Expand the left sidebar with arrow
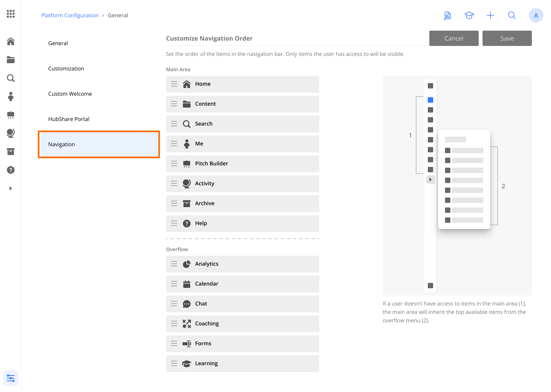The width and height of the screenshot is (551, 392). click(11, 188)
